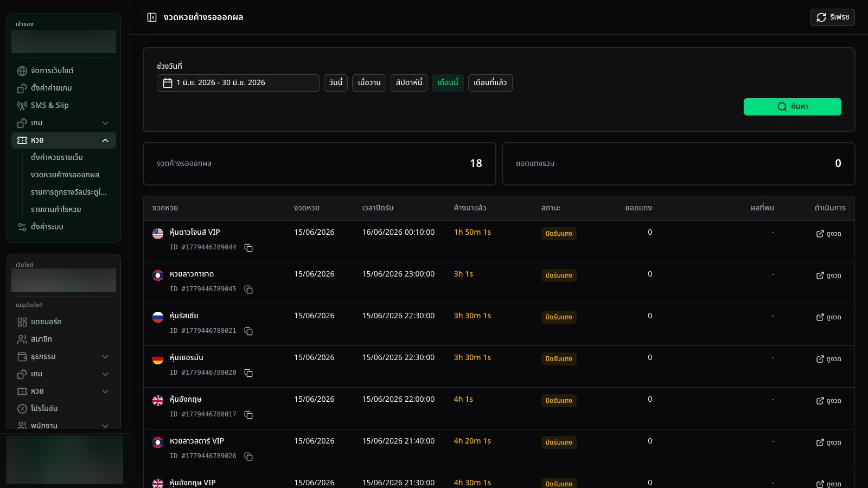Click the ค้างมาแล้ว column header
868x488 pixels.
470,208
